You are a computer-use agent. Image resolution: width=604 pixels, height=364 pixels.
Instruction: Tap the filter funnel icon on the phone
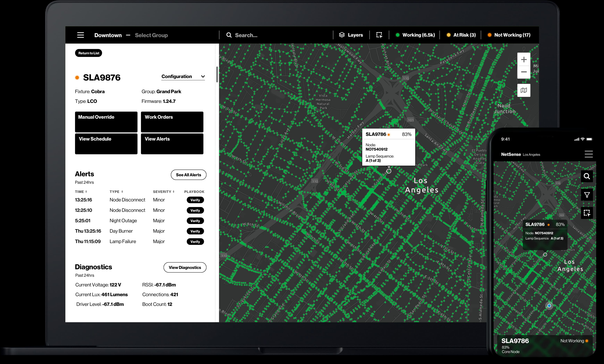coord(587,195)
